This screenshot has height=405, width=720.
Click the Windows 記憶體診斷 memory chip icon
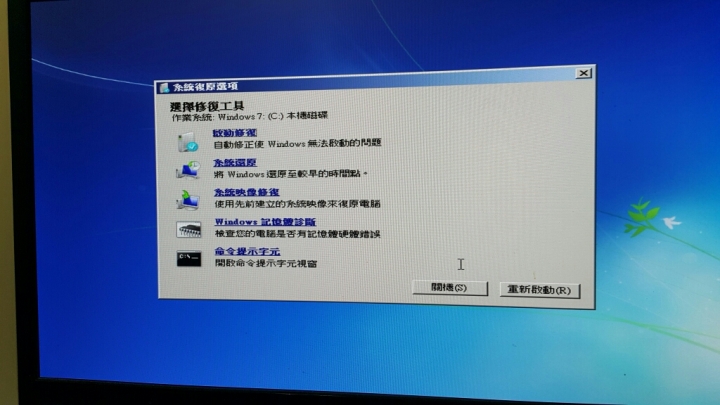188,230
